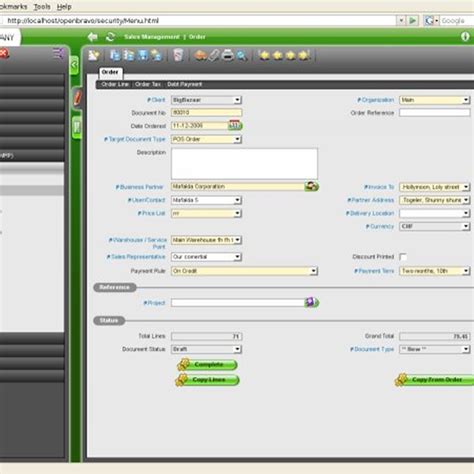The image size is (474, 474).
Task: Click the save-with-star icon before the trash can
Action: (156, 55)
